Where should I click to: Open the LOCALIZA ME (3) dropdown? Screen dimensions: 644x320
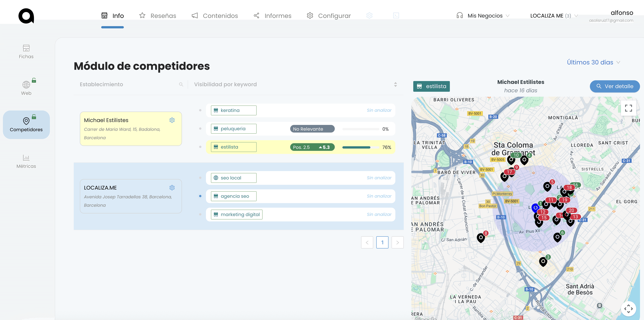click(554, 16)
